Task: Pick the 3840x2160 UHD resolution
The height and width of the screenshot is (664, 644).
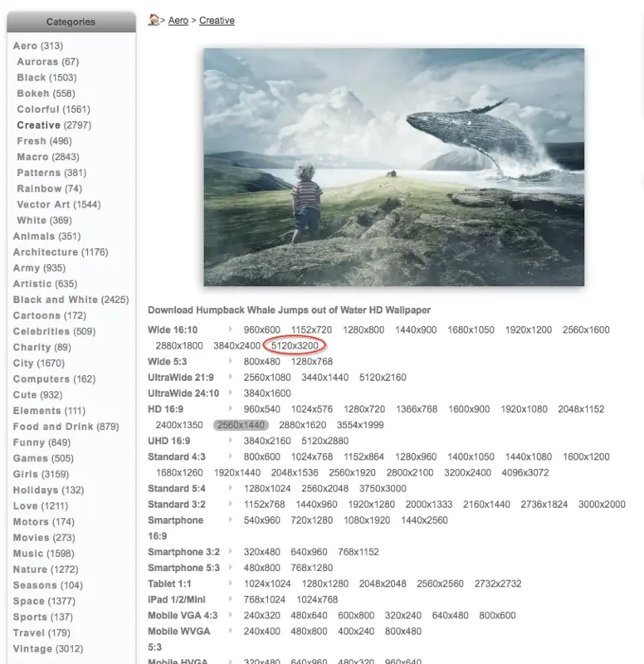Action: point(266,441)
